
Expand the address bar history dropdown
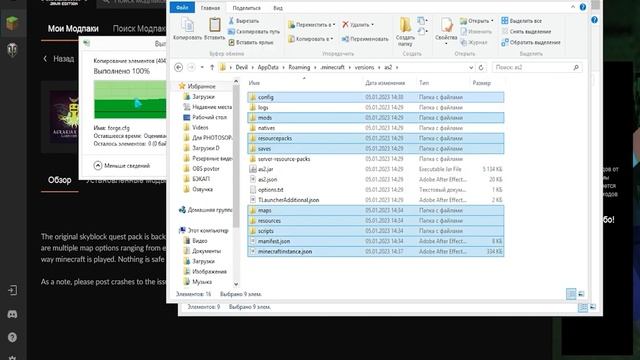(x=471, y=67)
